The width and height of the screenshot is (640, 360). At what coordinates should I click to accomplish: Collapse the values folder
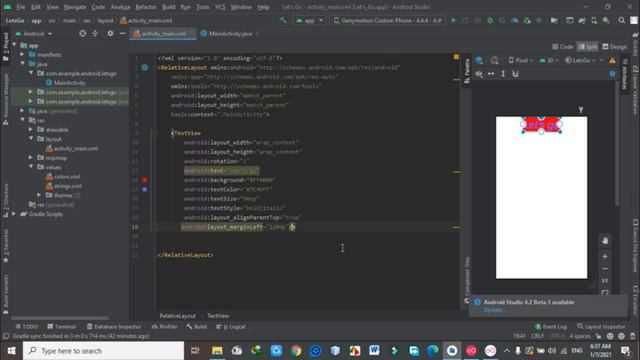(x=31, y=167)
